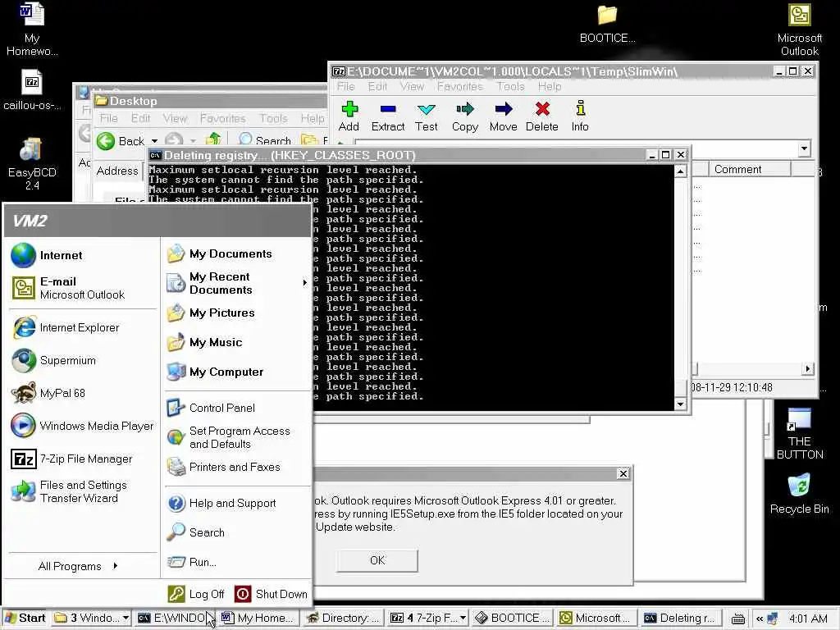
Task: Open View menu in 7-Zip window
Action: click(x=412, y=86)
